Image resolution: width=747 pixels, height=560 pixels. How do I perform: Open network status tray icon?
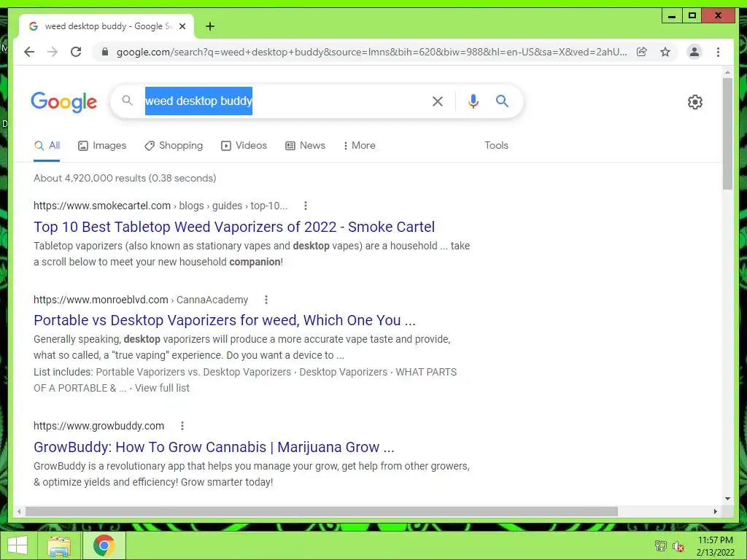pyautogui.click(x=660, y=545)
